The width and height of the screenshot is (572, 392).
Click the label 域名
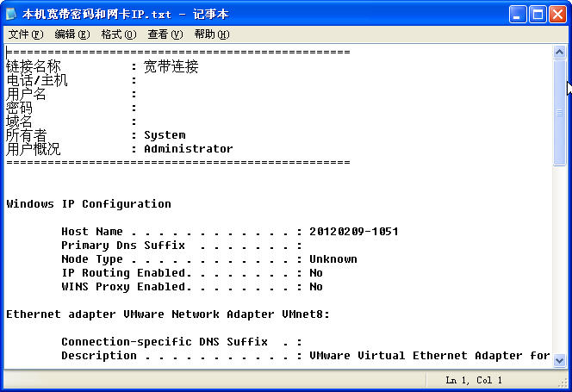pyautogui.click(x=19, y=121)
